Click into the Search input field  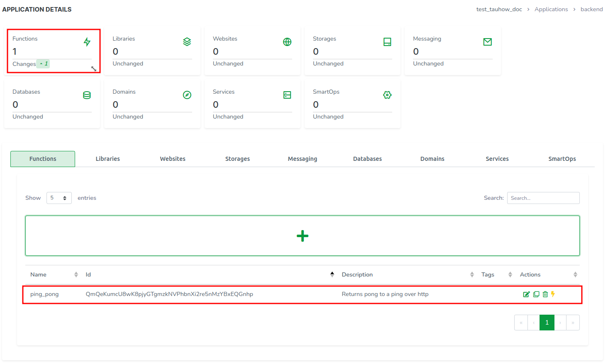pyautogui.click(x=543, y=198)
